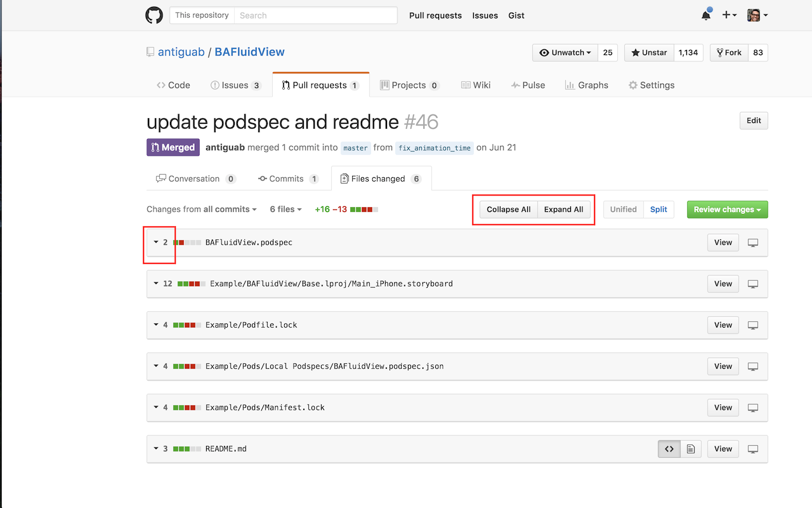Click desktop icon for Main_iPhone.storyboard
Viewport: 812px width, 508px height.
tap(753, 284)
